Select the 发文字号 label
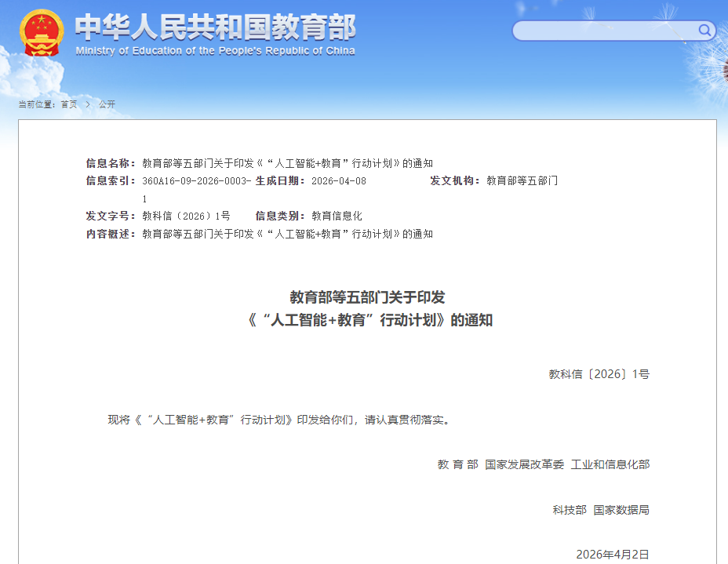Viewport: 728px width, 564px height. coord(111,217)
